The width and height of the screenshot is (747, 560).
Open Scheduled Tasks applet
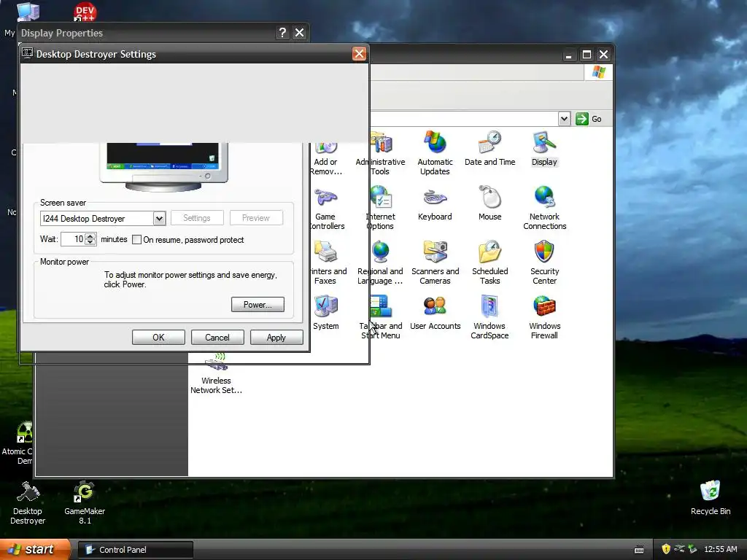(489, 262)
